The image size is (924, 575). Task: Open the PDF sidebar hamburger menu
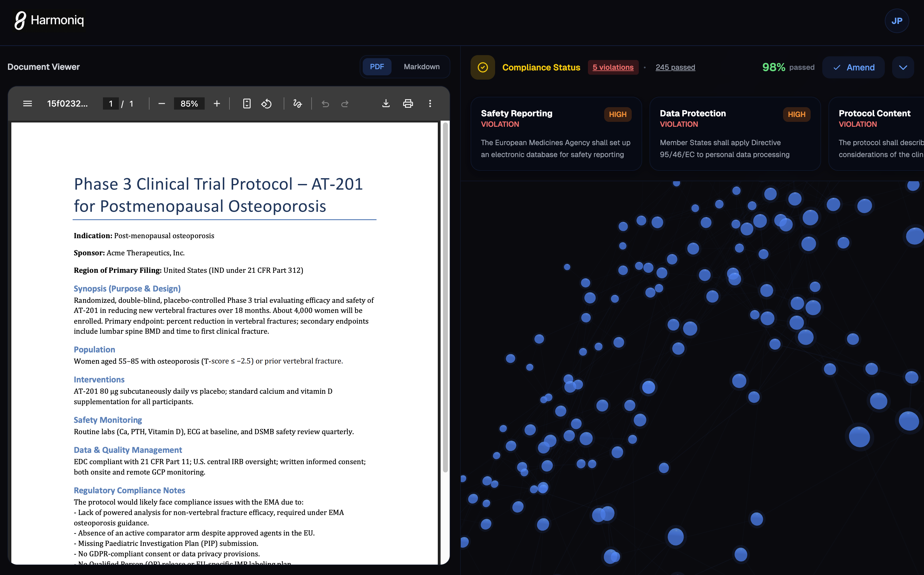(27, 103)
